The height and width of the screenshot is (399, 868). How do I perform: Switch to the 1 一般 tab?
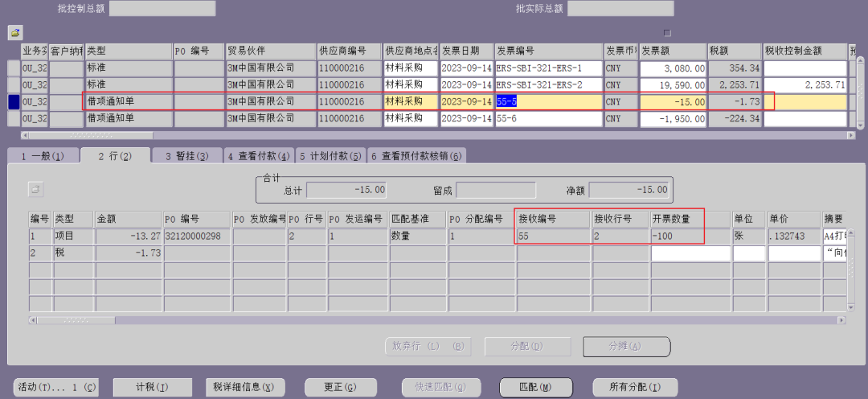point(43,156)
